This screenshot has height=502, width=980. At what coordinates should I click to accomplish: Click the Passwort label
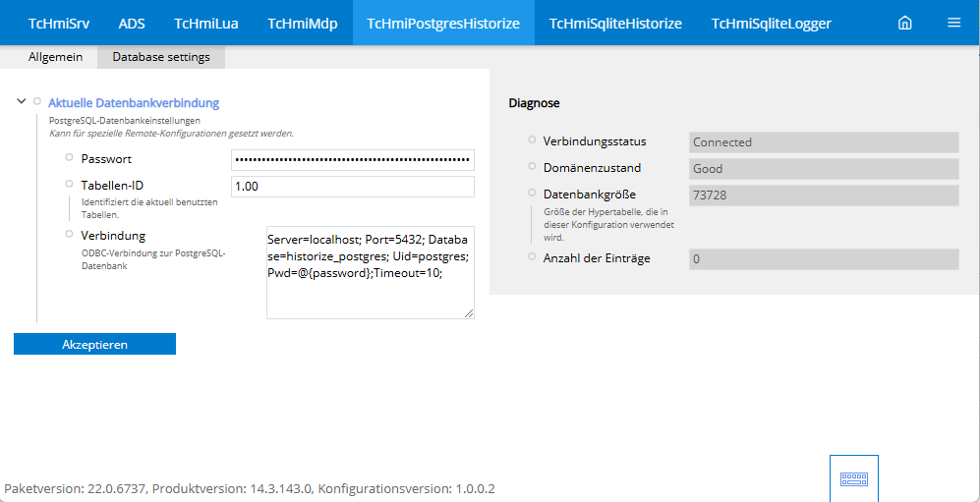click(106, 159)
